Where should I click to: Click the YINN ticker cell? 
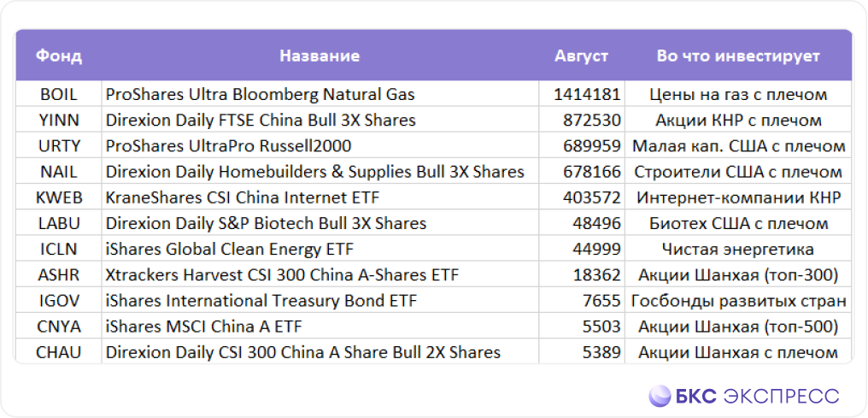coord(59,121)
